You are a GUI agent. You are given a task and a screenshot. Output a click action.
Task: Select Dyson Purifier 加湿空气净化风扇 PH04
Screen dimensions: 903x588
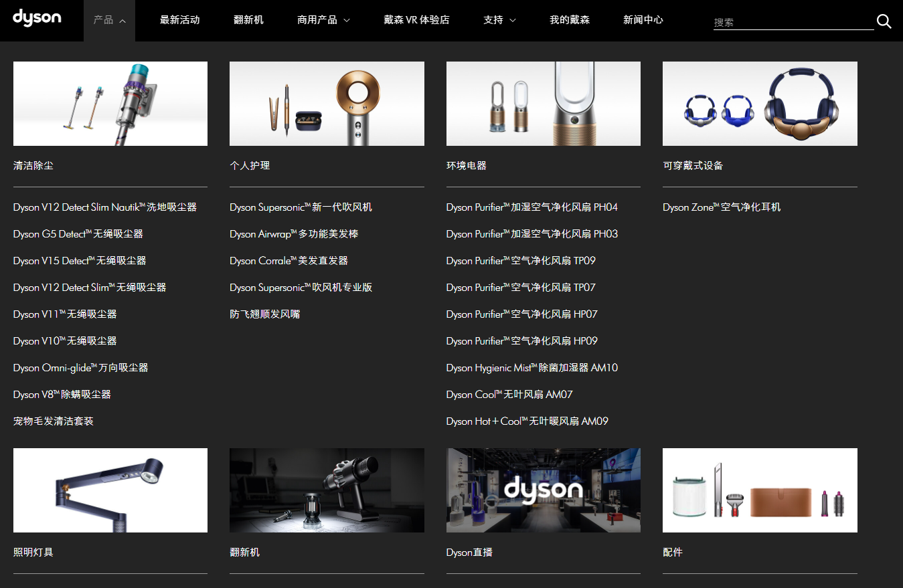coord(532,207)
